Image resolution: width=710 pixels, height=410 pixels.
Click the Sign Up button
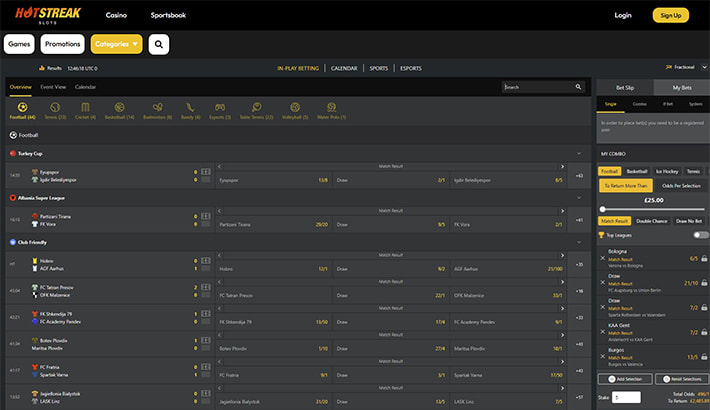click(x=670, y=15)
